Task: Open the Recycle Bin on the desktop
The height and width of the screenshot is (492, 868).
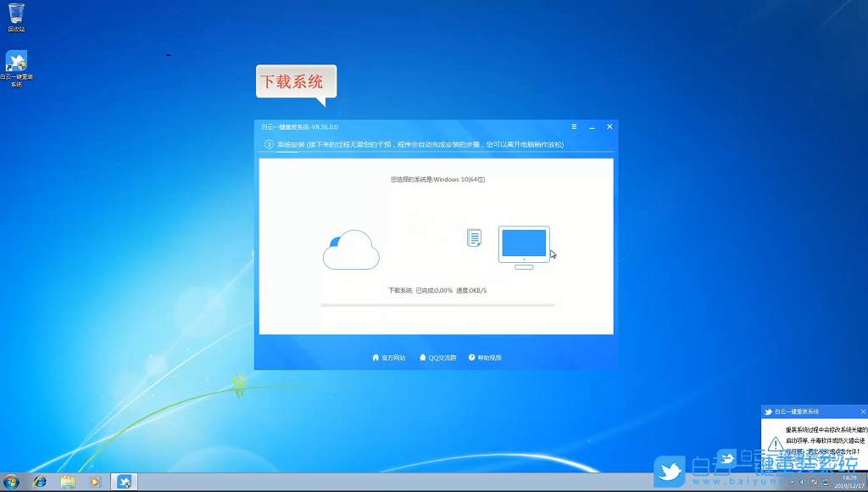Action: coord(16,14)
